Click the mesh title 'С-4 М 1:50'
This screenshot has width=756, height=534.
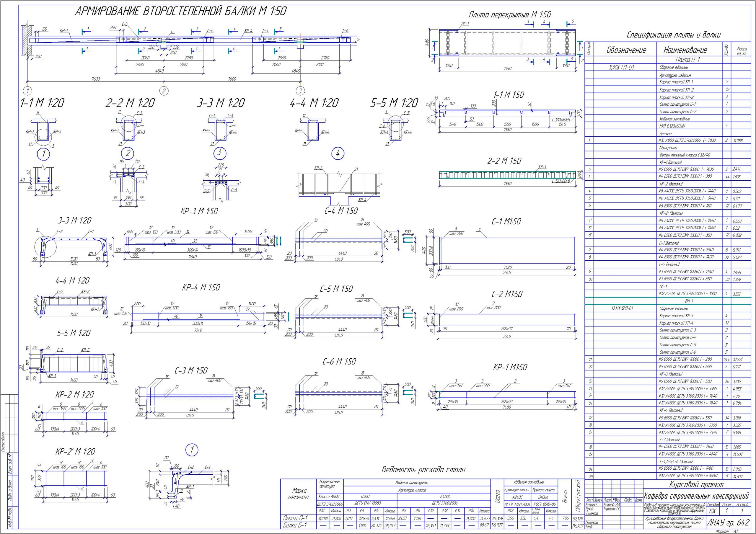point(341,211)
